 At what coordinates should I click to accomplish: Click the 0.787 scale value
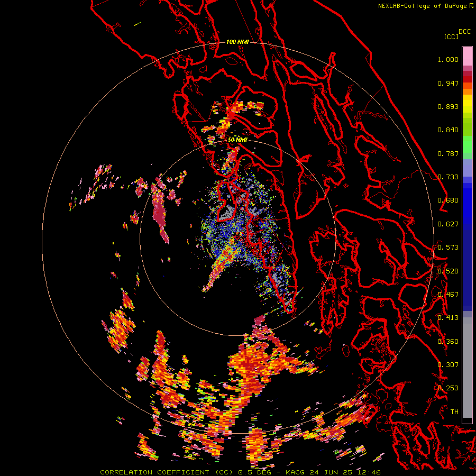[448, 153]
